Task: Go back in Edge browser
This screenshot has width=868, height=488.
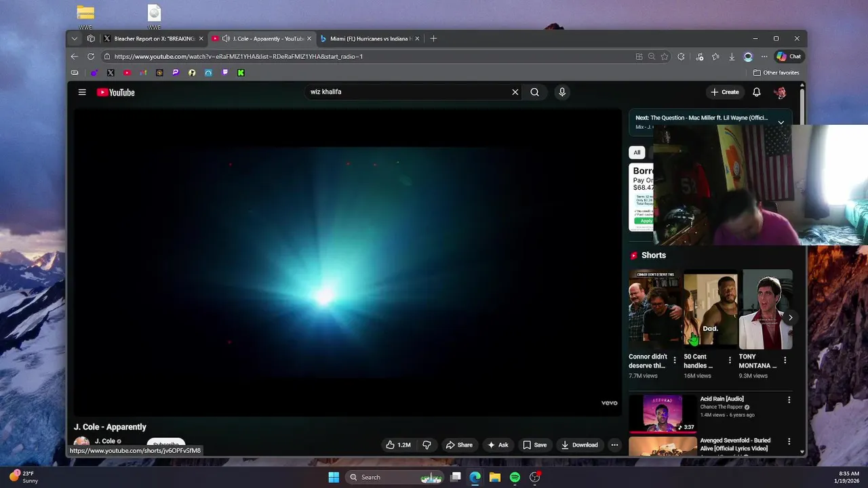Action: coord(75,56)
